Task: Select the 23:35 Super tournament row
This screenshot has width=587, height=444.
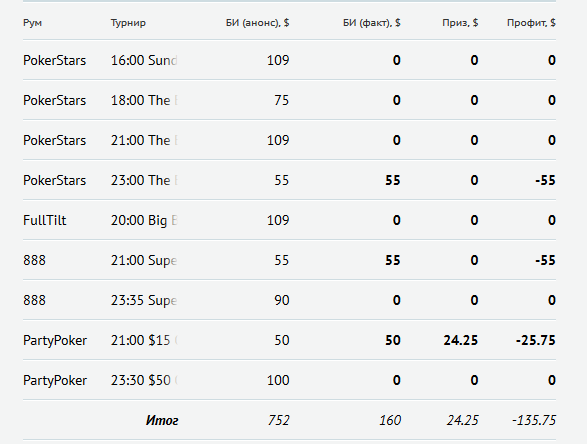Action: coord(289,300)
